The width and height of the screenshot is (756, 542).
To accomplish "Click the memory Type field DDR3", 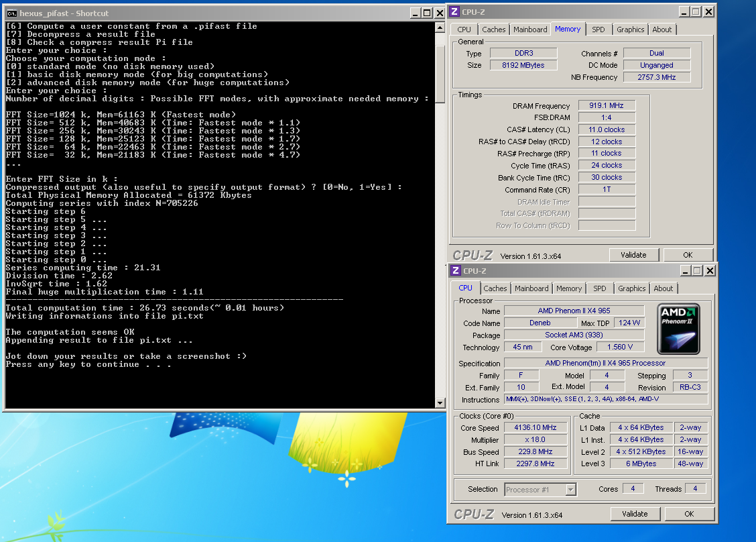I will tap(523, 53).
